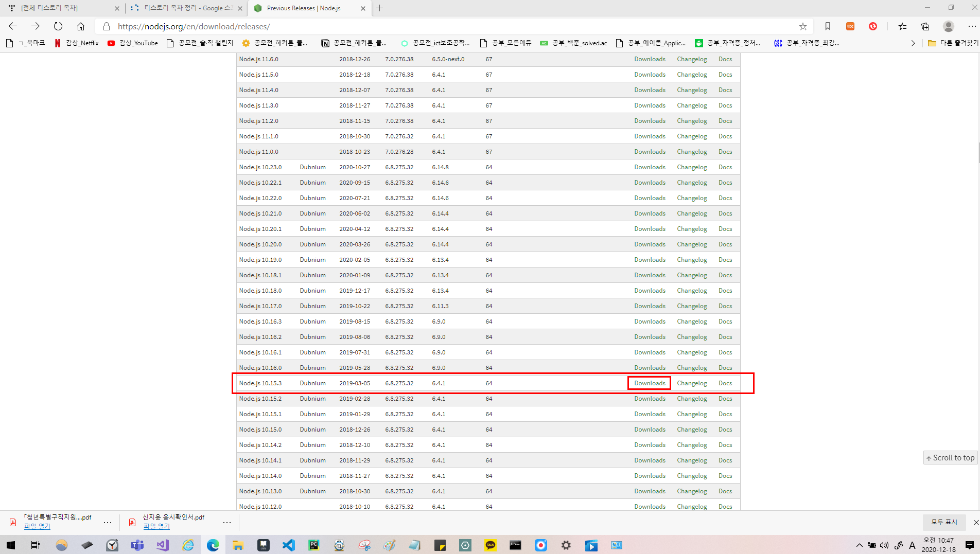Click Downloads for Node.js 10.16.3

[650, 321]
